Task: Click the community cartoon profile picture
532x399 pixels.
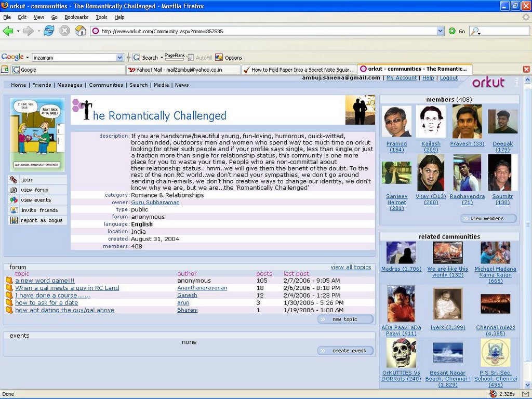Action: click(37, 135)
